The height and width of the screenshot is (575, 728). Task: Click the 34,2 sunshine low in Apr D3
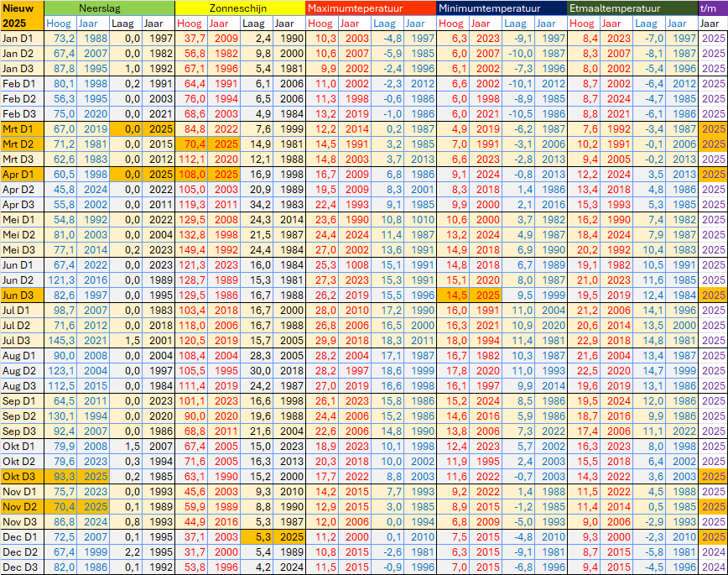point(257,205)
